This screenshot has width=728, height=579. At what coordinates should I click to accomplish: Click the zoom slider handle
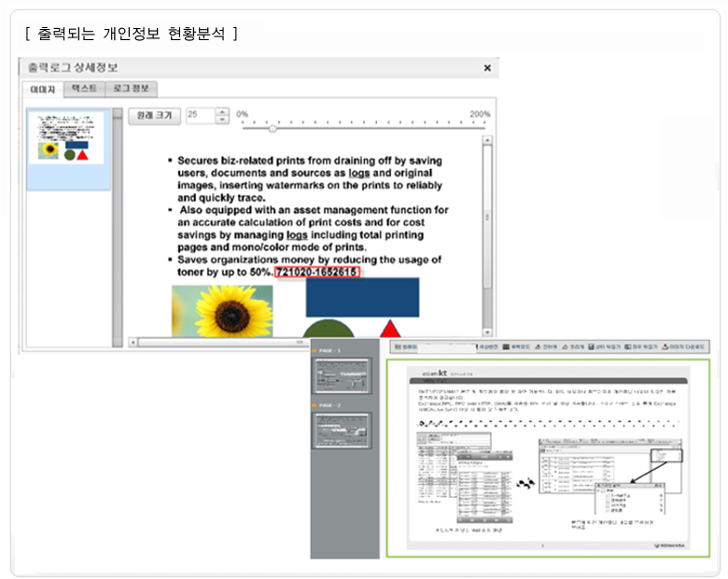(x=272, y=127)
